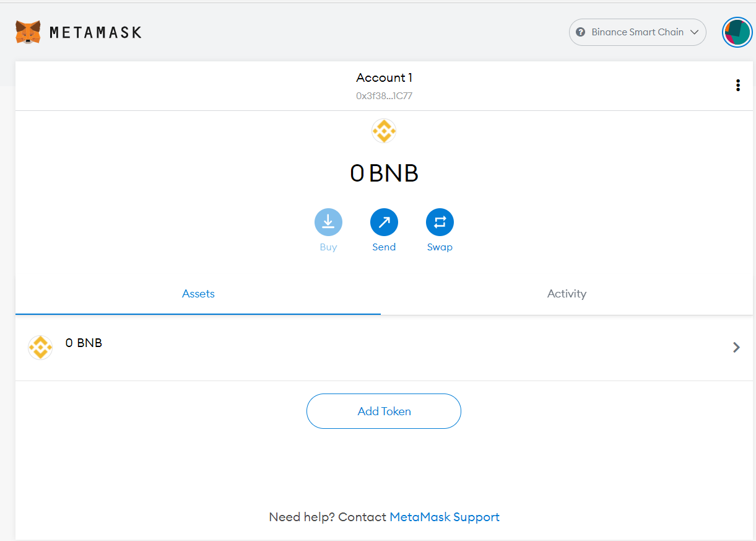Click the Swap label text

coord(440,247)
